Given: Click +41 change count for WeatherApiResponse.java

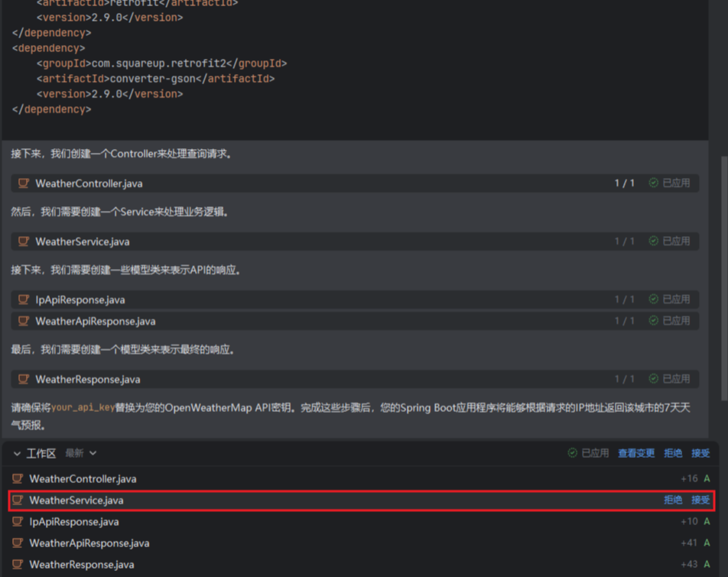Looking at the screenshot, I should coord(690,543).
